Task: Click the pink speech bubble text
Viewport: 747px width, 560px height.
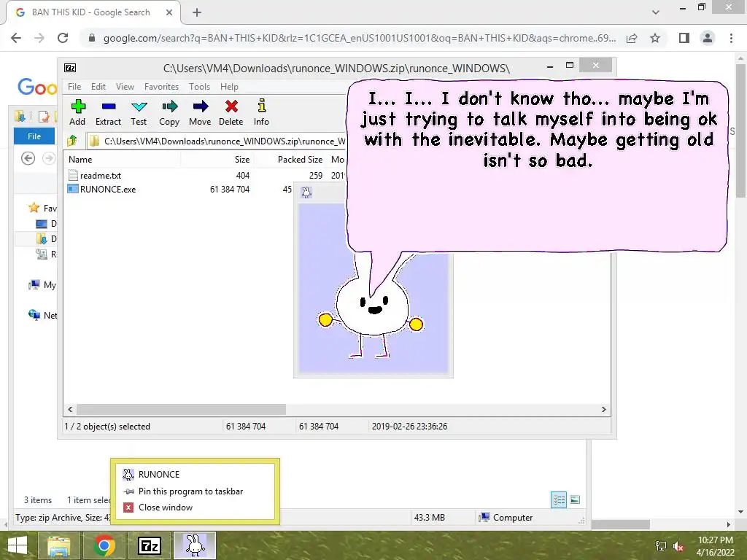Action: [x=538, y=130]
